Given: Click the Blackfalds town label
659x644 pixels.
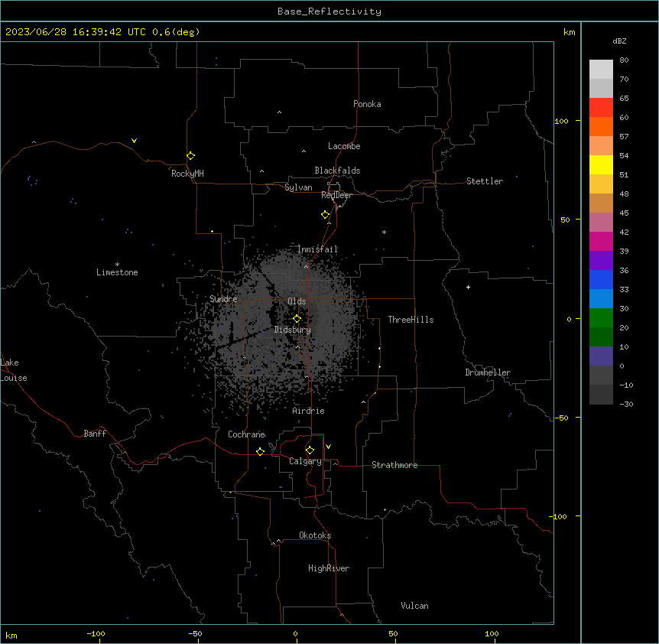Looking at the screenshot, I should coord(337,171).
